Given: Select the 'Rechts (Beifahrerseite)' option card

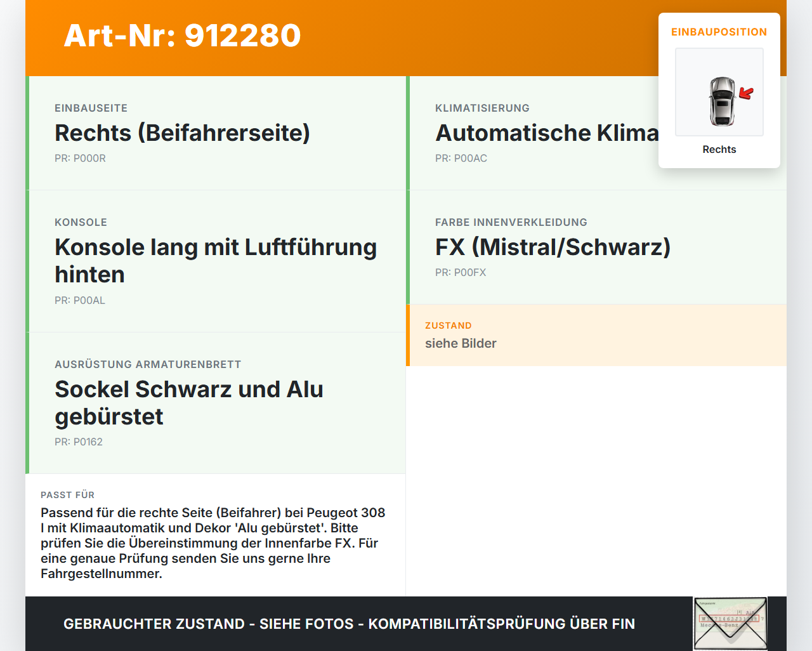Looking at the screenshot, I should point(216,133).
